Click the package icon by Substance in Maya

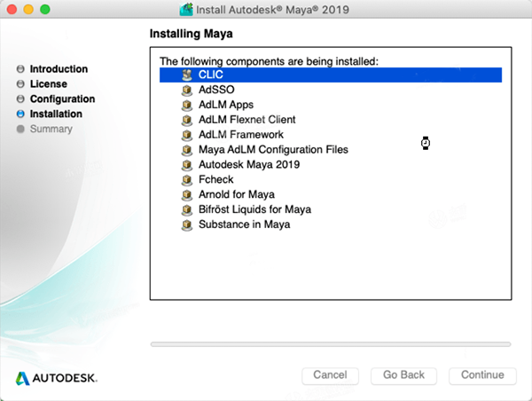pos(186,224)
